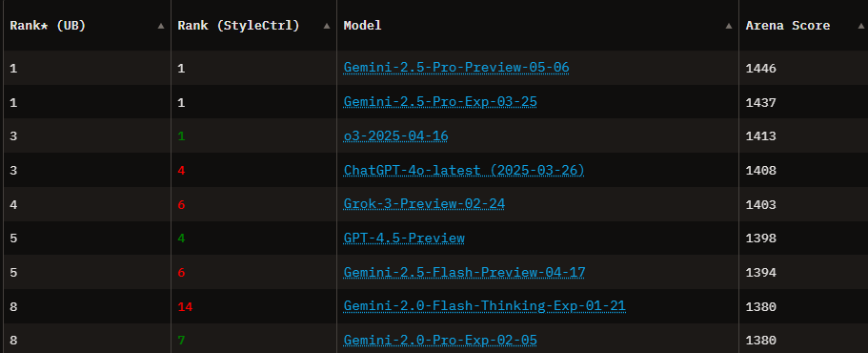The height and width of the screenshot is (353, 868).
Task: Select the red StyleCtrl rank 14 cell
Action: click(x=253, y=306)
